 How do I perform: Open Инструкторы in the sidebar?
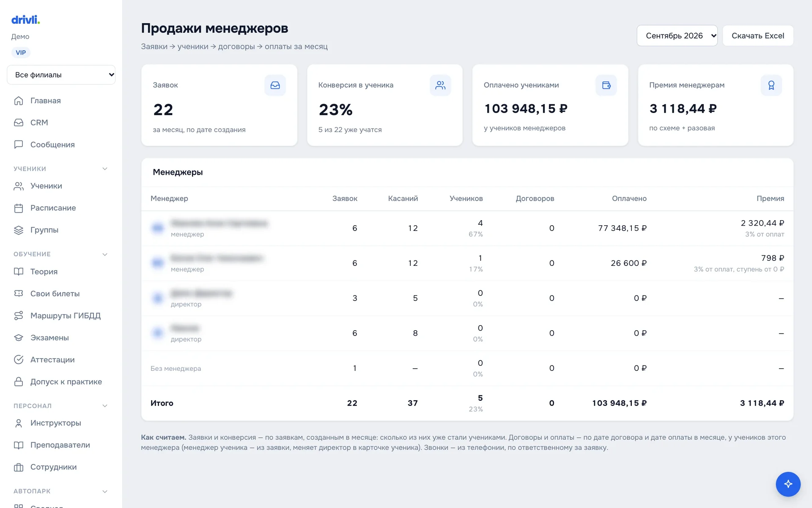click(61, 423)
